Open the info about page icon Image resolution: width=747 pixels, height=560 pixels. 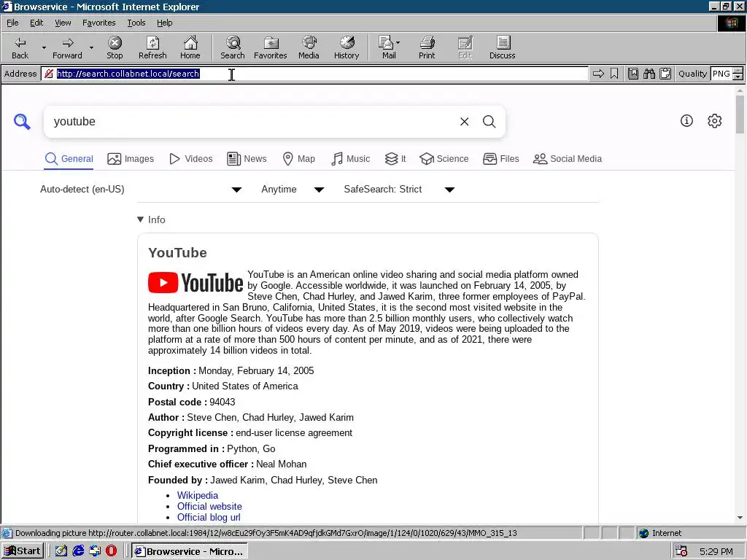tap(686, 121)
